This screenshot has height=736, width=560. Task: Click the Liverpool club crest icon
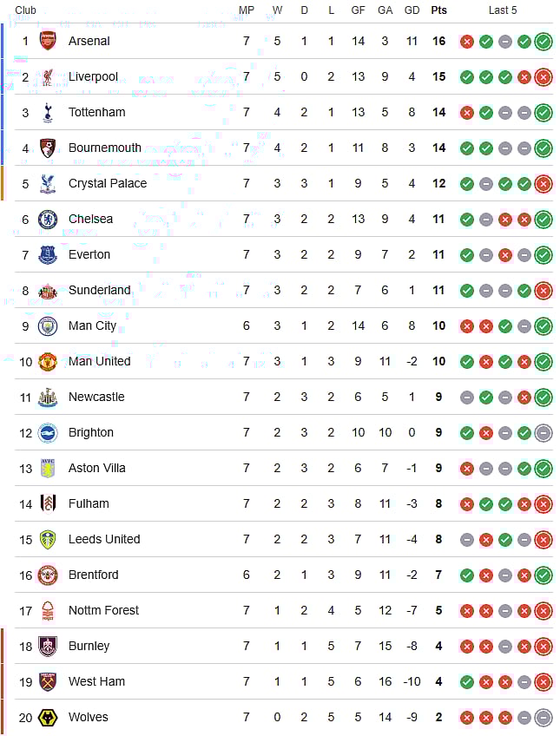(x=48, y=76)
